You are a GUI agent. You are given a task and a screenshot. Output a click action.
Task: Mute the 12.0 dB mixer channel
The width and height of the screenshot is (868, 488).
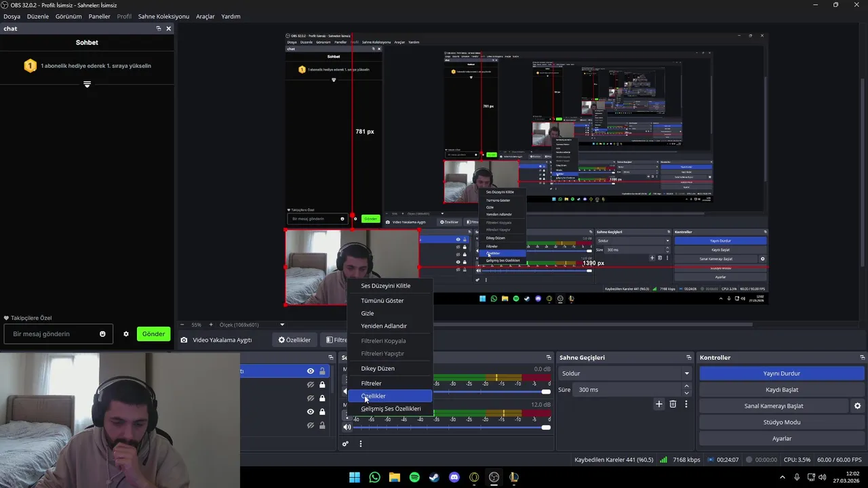coord(347,427)
